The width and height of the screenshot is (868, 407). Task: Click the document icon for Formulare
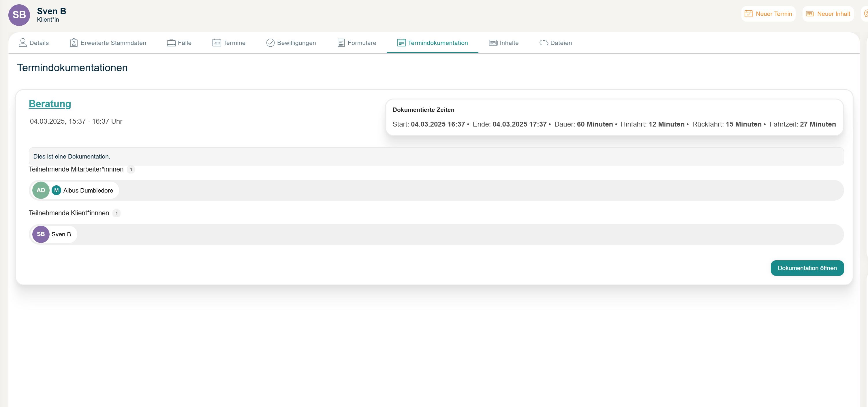tap(341, 42)
